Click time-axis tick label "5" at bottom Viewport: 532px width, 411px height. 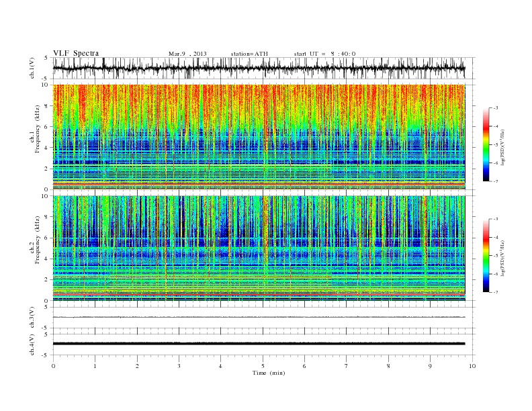tap(263, 366)
